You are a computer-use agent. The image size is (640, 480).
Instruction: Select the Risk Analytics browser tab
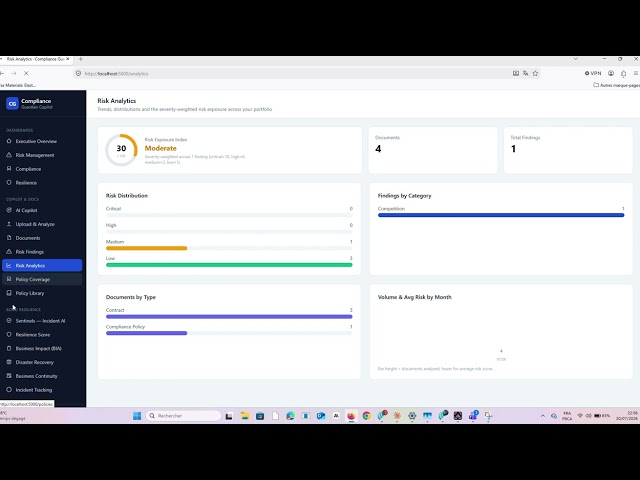(34, 59)
